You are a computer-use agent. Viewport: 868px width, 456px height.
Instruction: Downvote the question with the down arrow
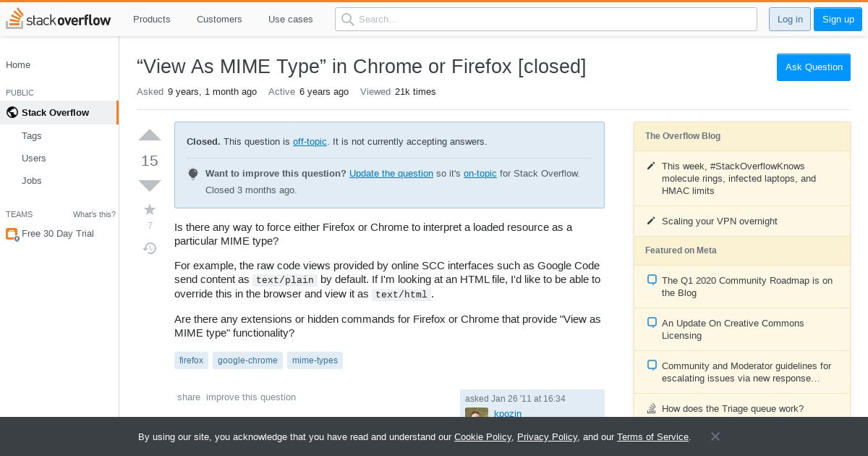pyautogui.click(x=150, y=185)
